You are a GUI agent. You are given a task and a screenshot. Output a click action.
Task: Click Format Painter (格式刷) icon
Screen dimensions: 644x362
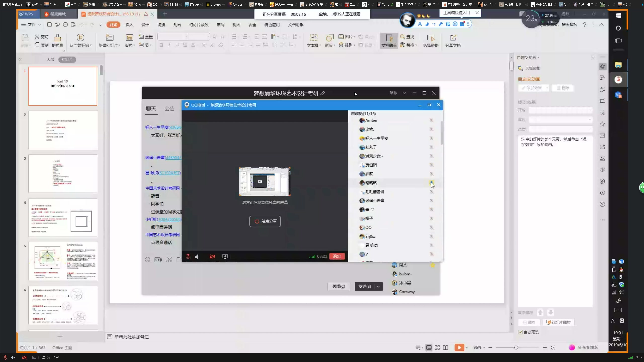coord(57,38)
